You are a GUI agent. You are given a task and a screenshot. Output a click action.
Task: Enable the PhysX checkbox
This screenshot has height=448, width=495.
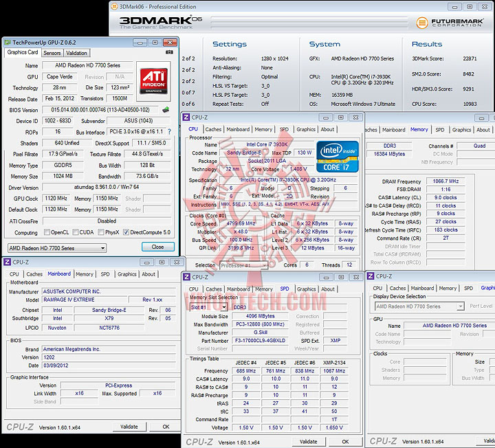[x=101, y=232]
